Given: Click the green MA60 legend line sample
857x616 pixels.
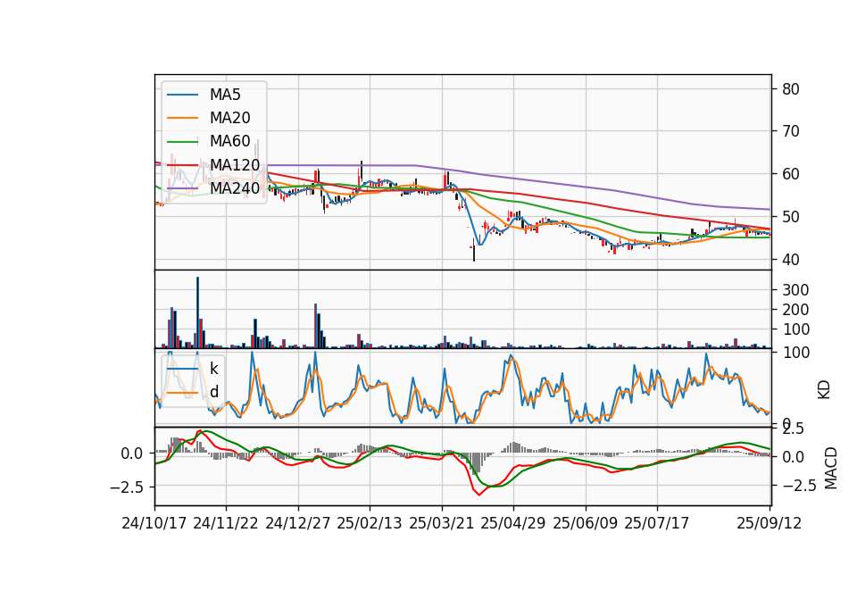Looking at the screenshot, I should [182, 142].
